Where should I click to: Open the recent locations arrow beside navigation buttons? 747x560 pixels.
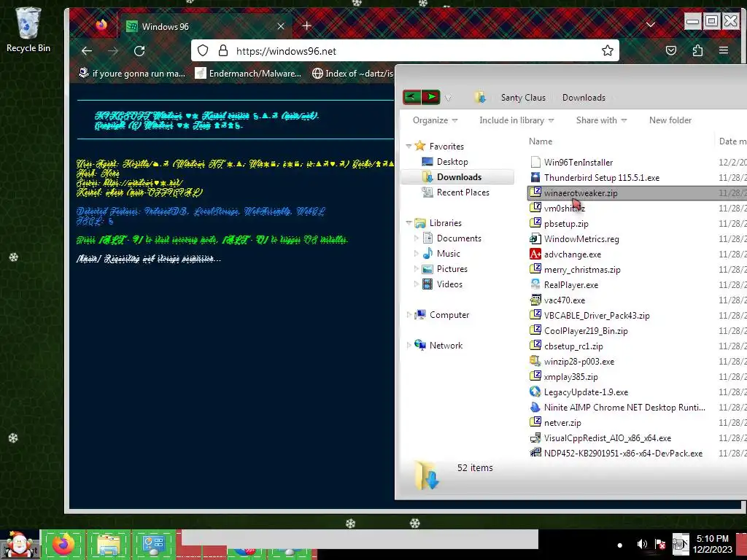(x=448, y=98)
